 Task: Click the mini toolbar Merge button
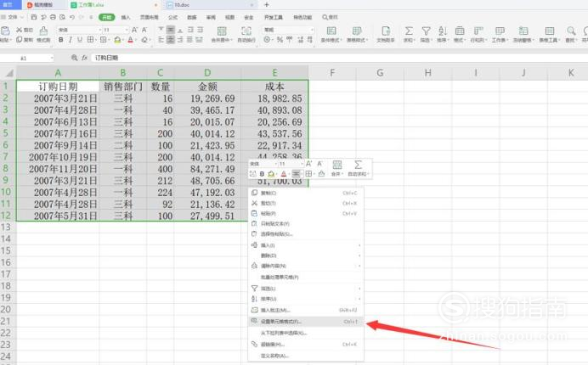coord(336,168)
